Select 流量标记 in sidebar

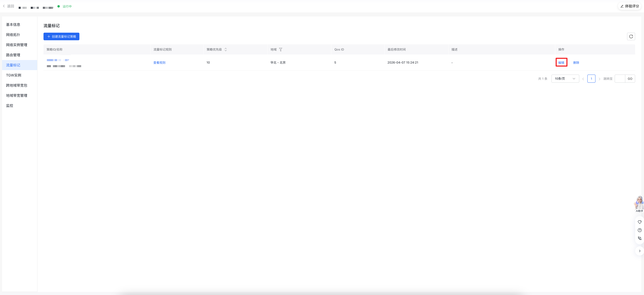pyautogui.click(x=19, y=65)
